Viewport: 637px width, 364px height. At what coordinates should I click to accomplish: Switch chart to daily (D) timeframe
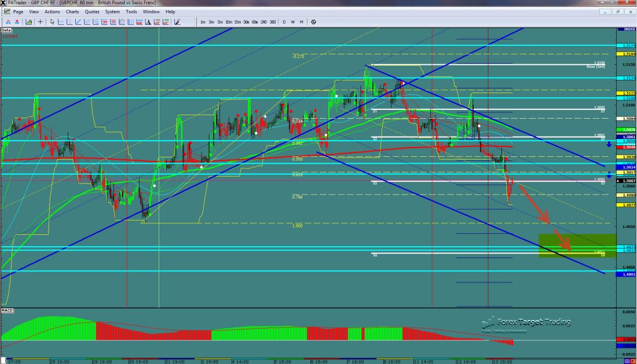point(284,22)
